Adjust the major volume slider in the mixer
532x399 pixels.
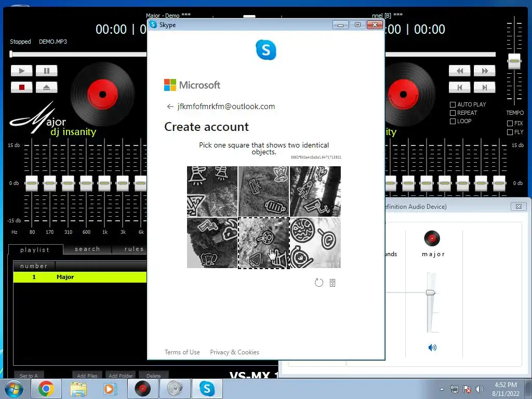[431, 292]
